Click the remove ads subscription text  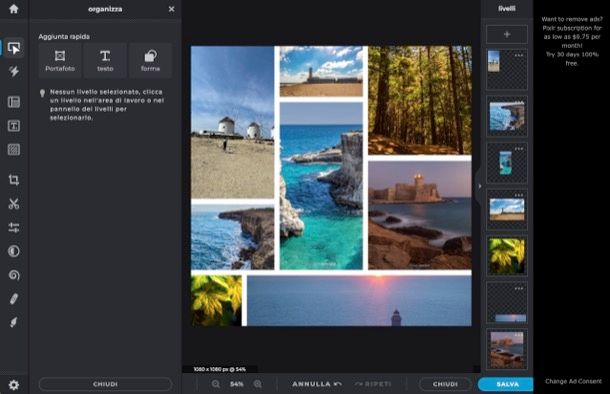(x=572, y=41)
